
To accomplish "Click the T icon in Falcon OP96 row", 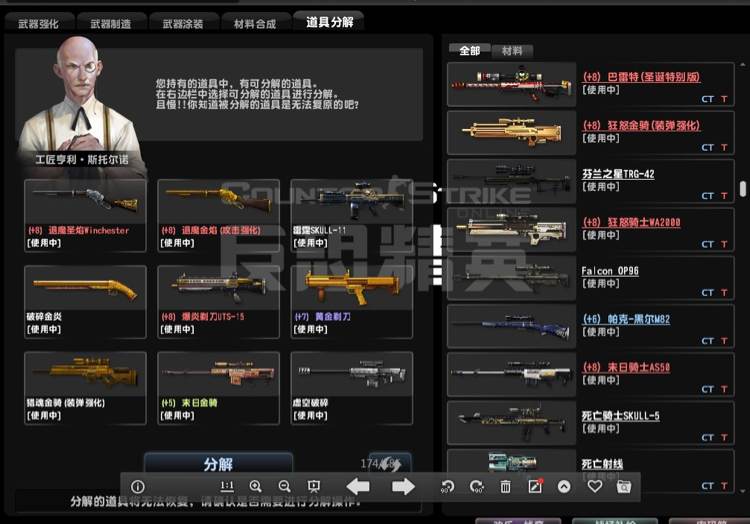I will point(724,292).
